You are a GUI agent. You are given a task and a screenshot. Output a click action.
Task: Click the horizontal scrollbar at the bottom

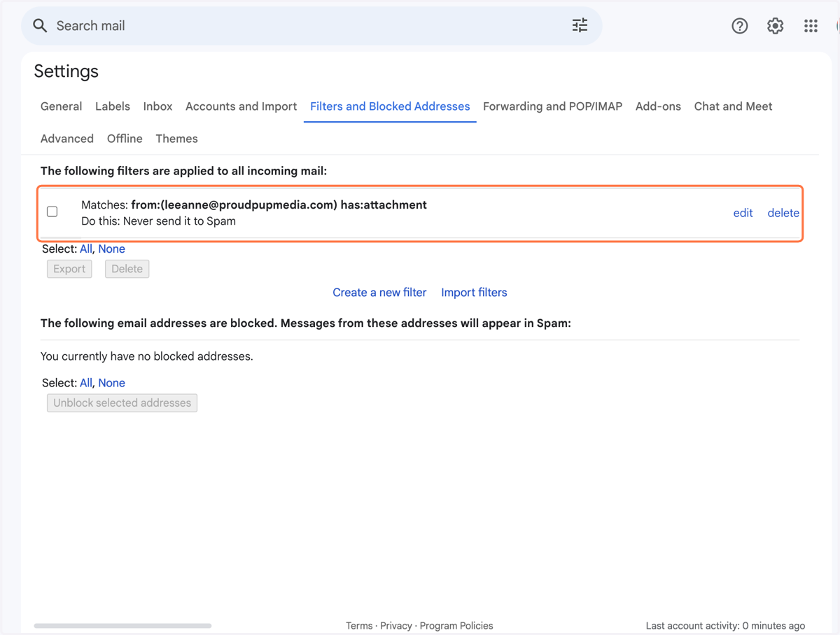point(122,626)
